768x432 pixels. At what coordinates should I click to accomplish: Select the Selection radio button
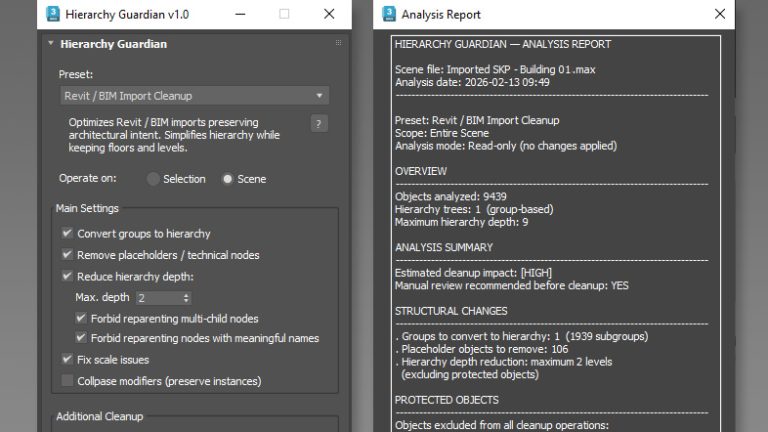coord(153,179)
